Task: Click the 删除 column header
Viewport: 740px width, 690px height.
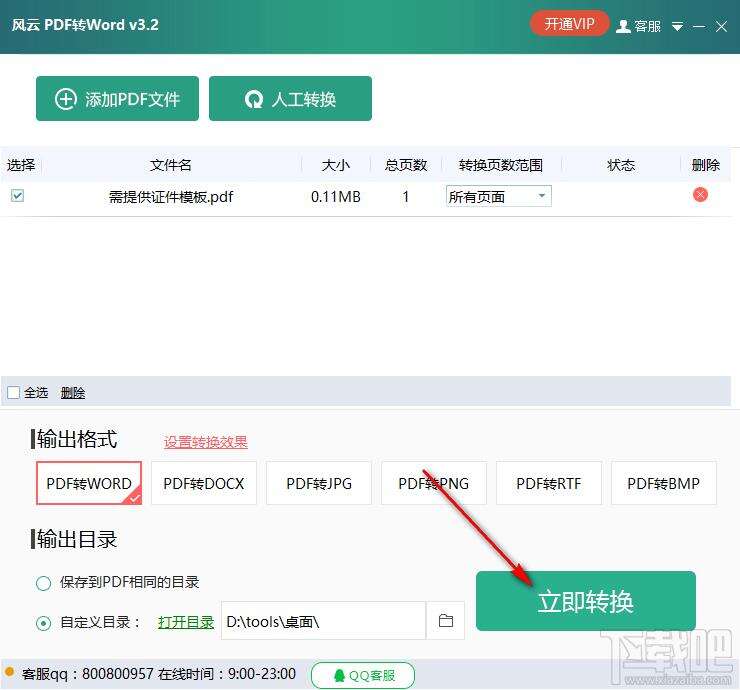Action: pyautogui.click(x=706, y=165)
